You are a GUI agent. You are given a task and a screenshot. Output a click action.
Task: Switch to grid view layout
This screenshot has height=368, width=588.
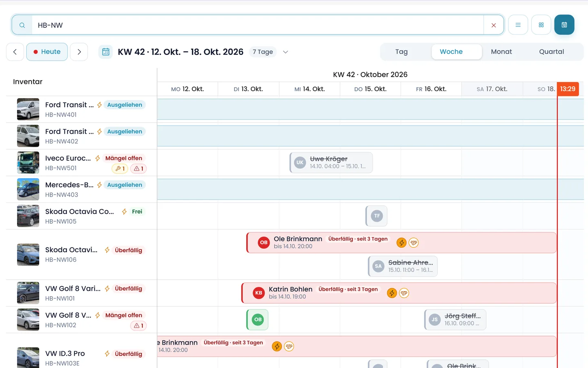[x=541, y=25]
